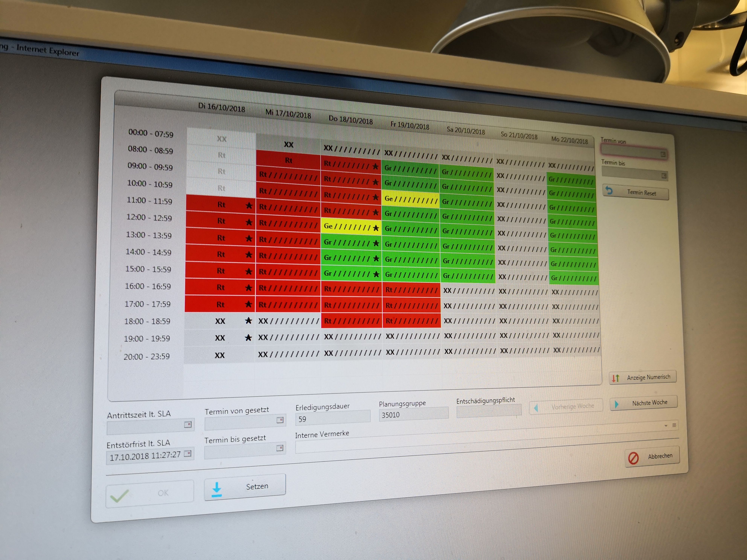
Task: Click Abbrechen to cancel
Action: 652,457
